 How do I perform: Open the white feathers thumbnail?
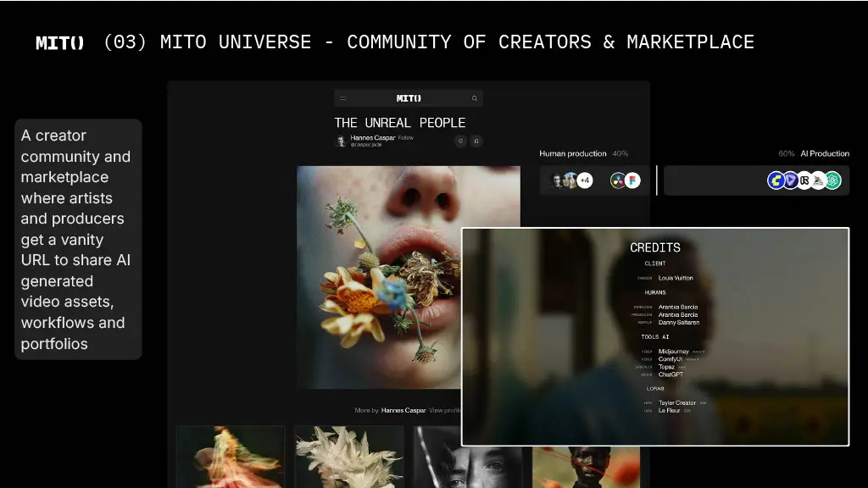(348, 456)
